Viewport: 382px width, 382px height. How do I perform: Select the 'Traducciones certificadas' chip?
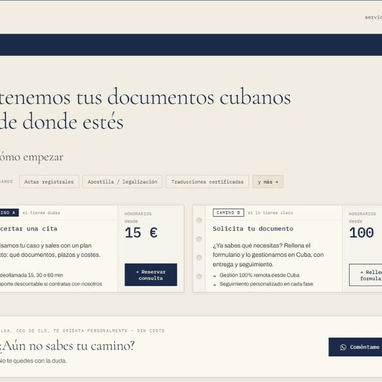(207, 182)
